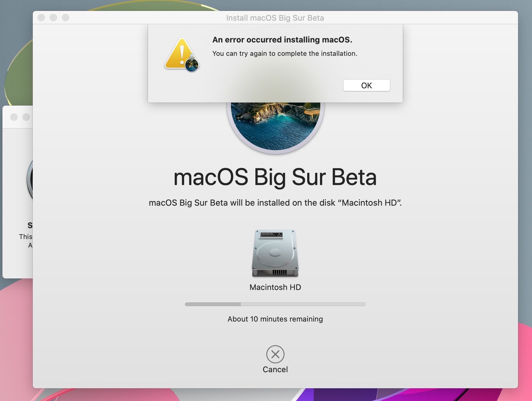
Task: Click the installer window's close button
Action: point(41,18)
